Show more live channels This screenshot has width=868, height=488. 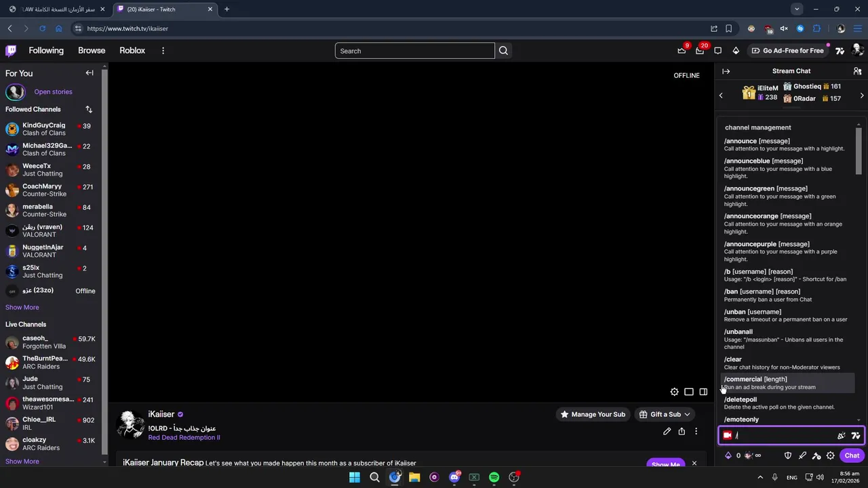[x=22, y=462]
